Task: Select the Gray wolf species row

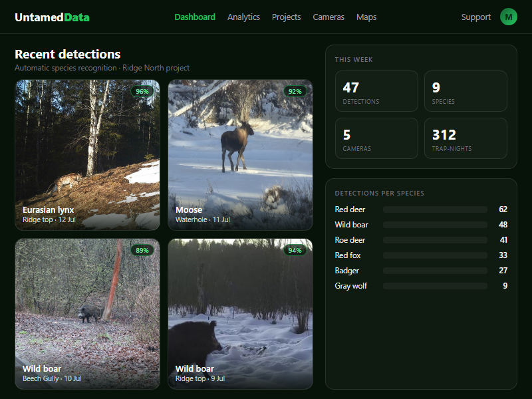Action: (x=421, y=286)
